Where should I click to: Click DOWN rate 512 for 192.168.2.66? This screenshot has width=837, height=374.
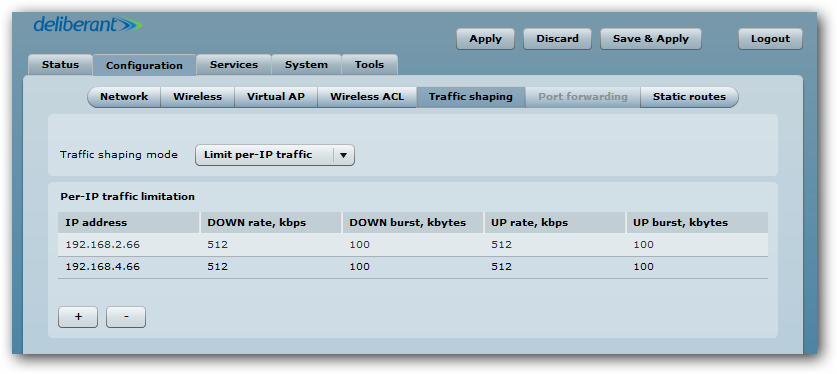tap(271, 245)
